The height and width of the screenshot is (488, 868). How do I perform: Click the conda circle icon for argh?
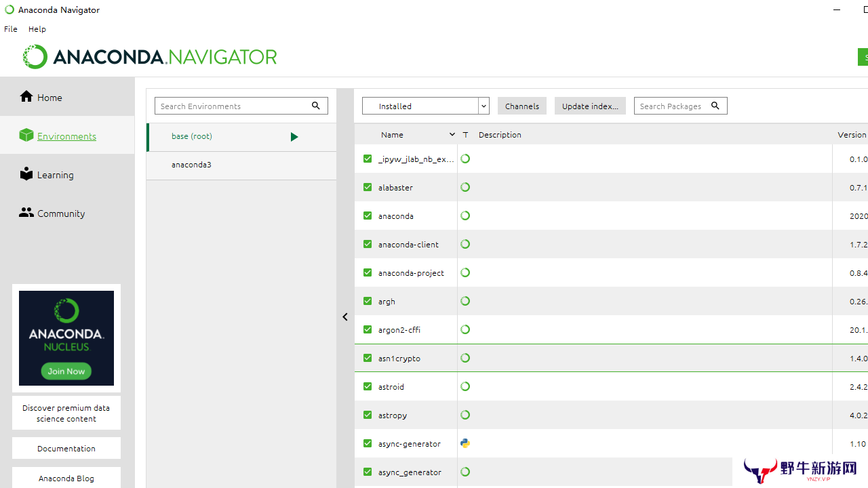(465, 301)
